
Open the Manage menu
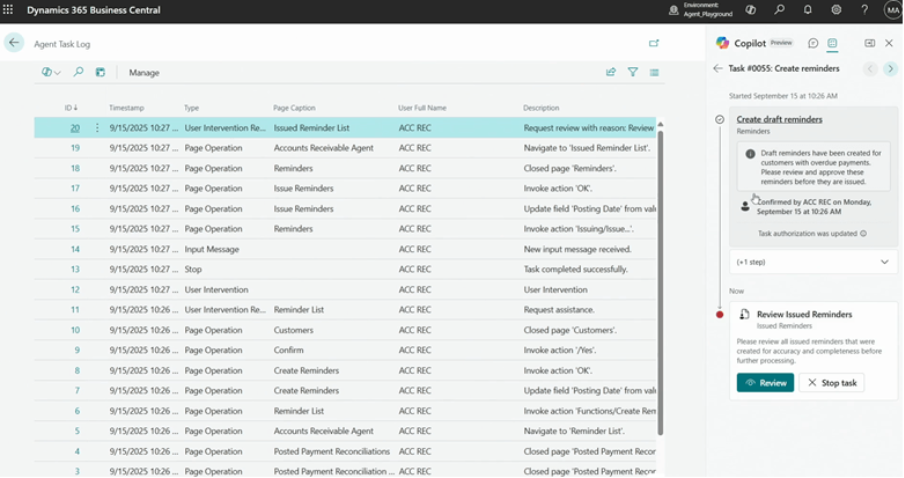[144, 72]
